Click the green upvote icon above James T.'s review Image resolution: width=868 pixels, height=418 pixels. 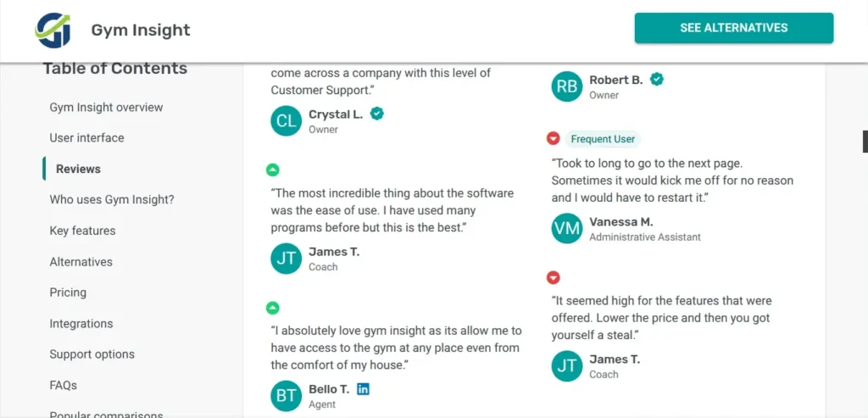[272, 170]
